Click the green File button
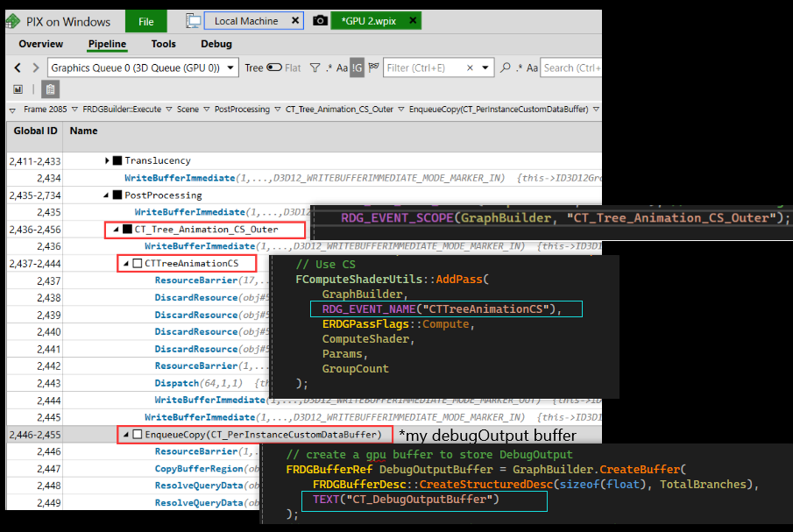The image size is (793, 532). click(x=145, y=21)
